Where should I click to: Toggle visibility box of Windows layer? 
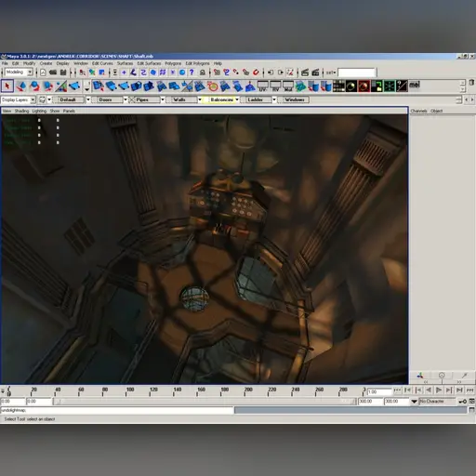[x=279, y=99]
